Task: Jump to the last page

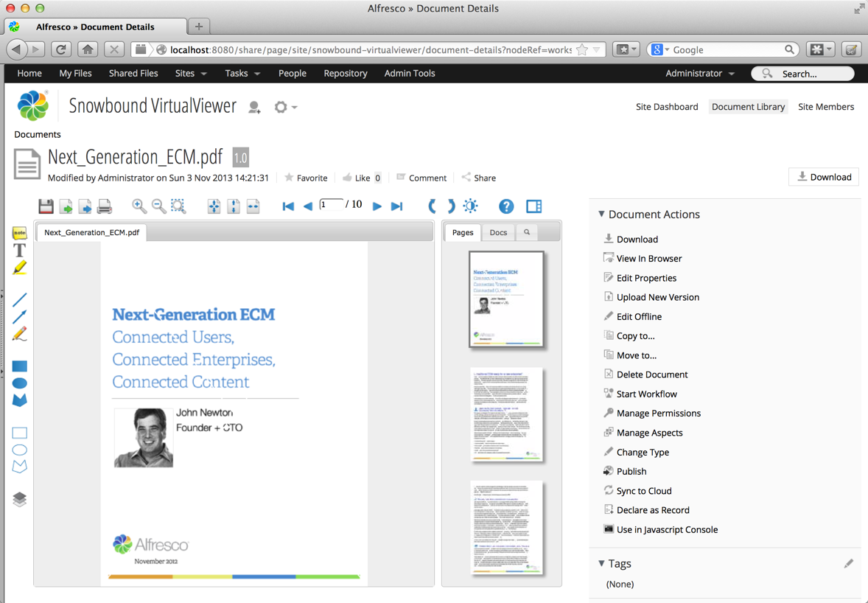Action: point(396,206)
